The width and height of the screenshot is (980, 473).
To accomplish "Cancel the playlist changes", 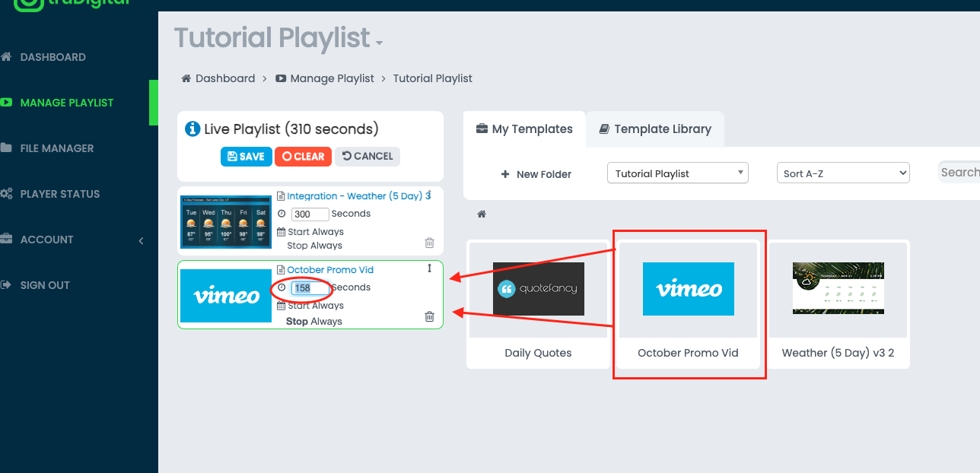I will click(x=367, y=156).
